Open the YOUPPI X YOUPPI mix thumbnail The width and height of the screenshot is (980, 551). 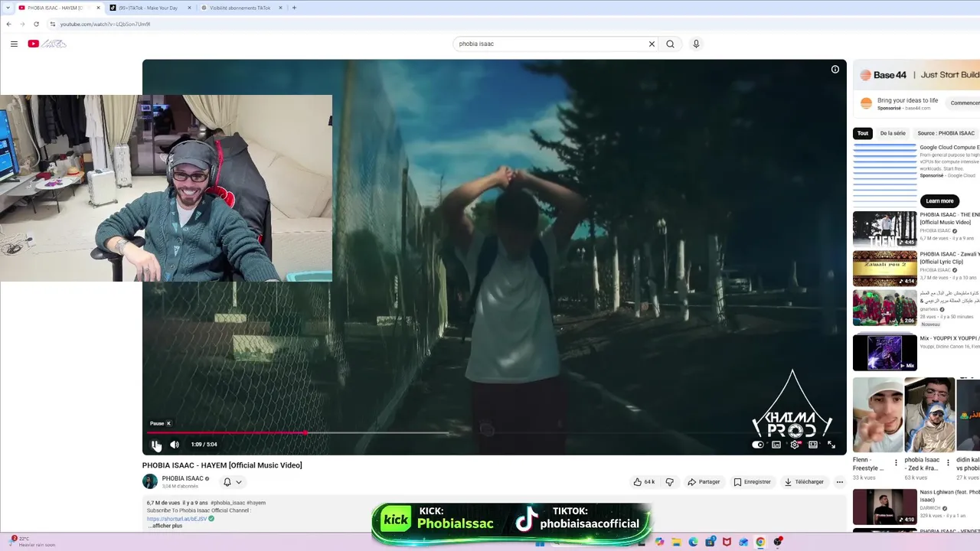(x=885, y=353)
